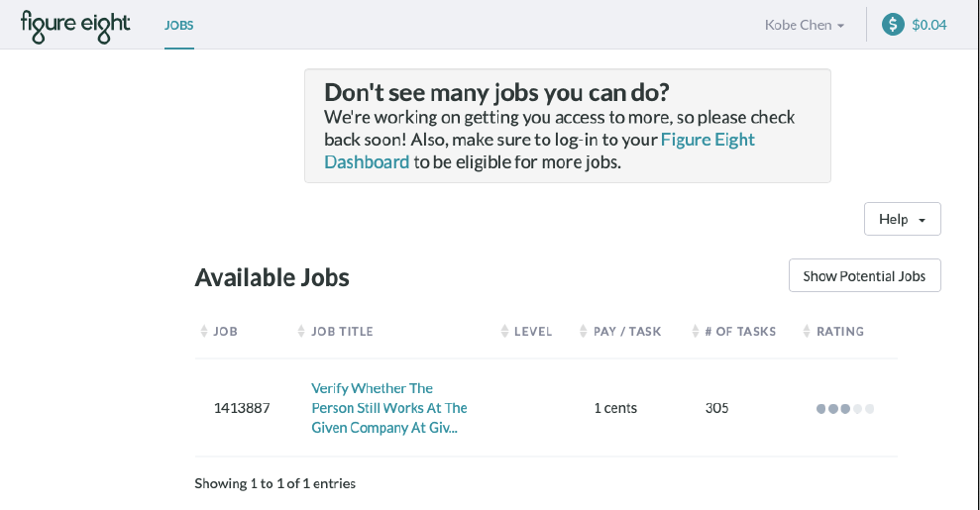Click the Figure Eight logo

tap(75, 26)
